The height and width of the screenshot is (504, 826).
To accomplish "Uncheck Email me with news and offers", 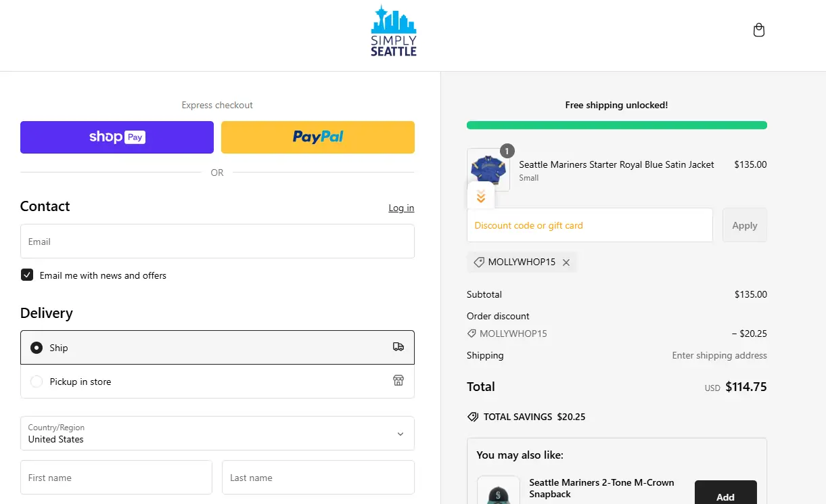I will (27, 275).
